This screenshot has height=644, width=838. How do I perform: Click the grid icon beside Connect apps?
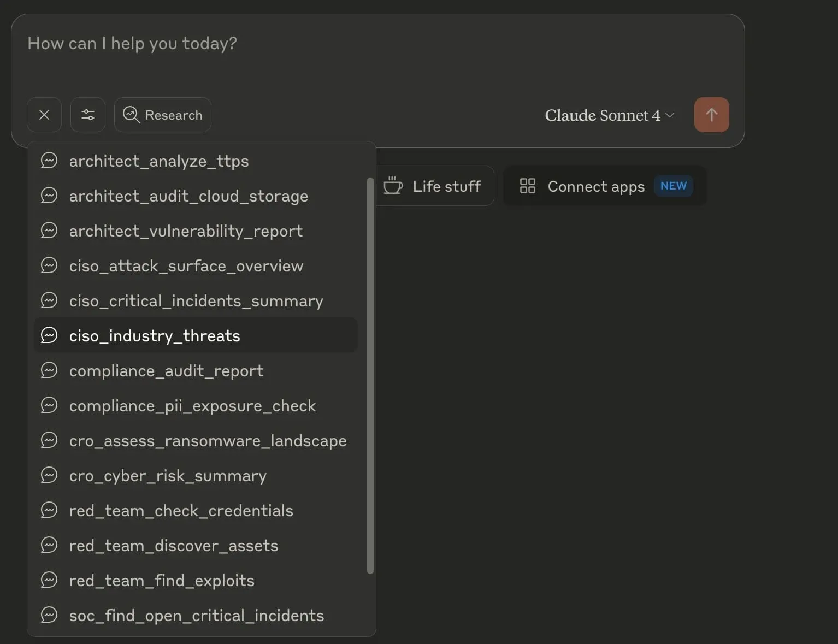527,186
